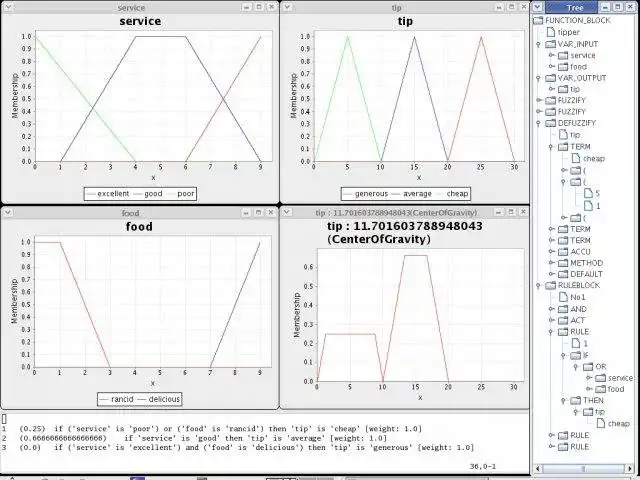The height and width of the screenshot is (480, 640).
Task: Click the Tree panel scrollbar left arrow
Action: (538, 469)
